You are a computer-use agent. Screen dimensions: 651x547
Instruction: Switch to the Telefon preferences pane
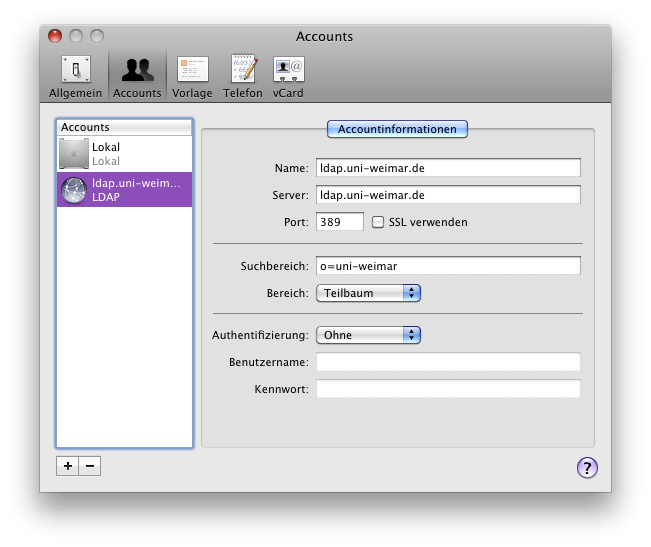(243, 77)
